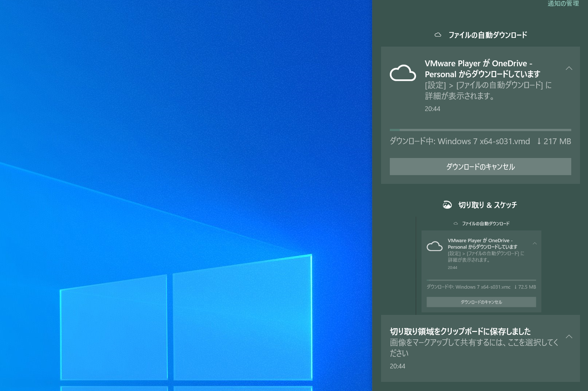The image size is (588, 391).
Task: Click the 画像をマークアップして共有するには message text
Action: coord(474,348)
